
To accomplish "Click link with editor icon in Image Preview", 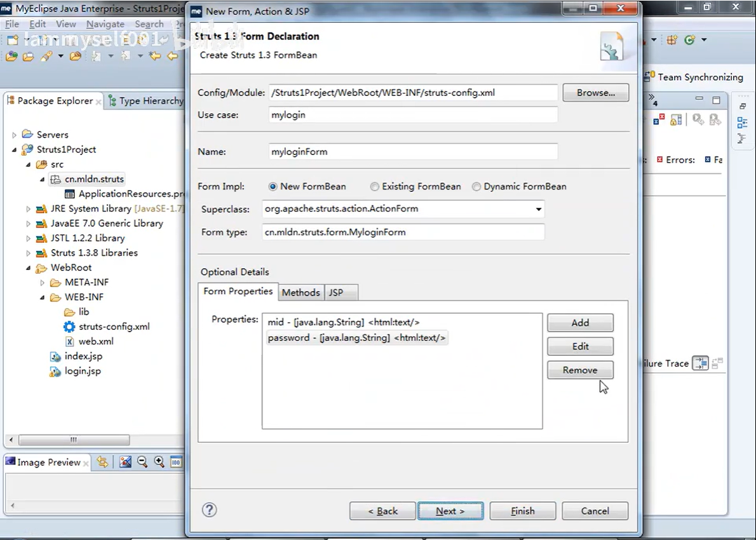I will pos(102,462).
